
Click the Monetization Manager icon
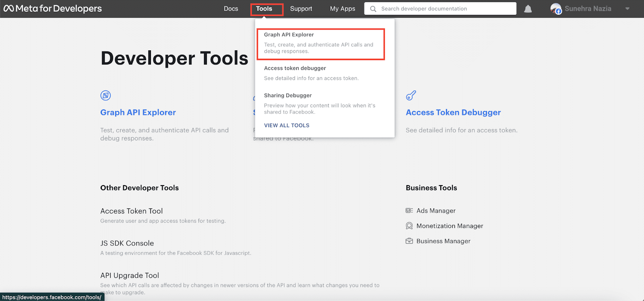click(409, 226)
